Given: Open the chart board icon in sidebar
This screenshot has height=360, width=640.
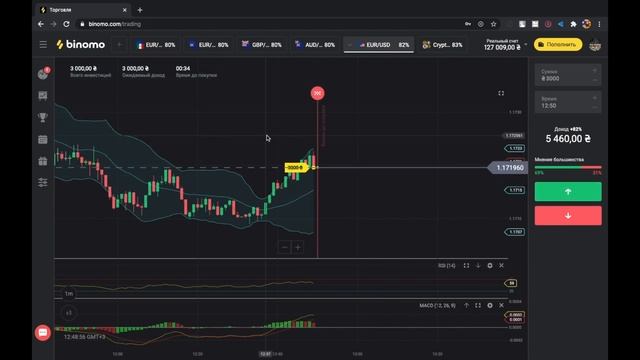Looking at the screenshot, I should click(43, 96).
